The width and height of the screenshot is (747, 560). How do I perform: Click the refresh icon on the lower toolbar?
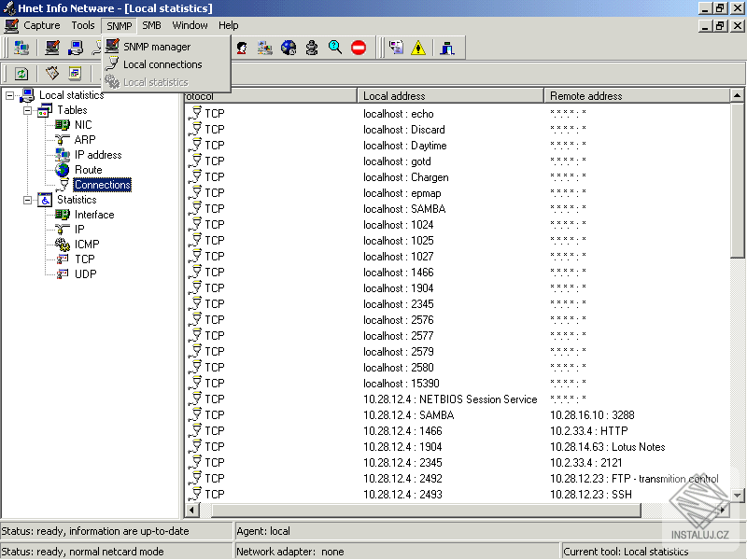click(21, 74)
